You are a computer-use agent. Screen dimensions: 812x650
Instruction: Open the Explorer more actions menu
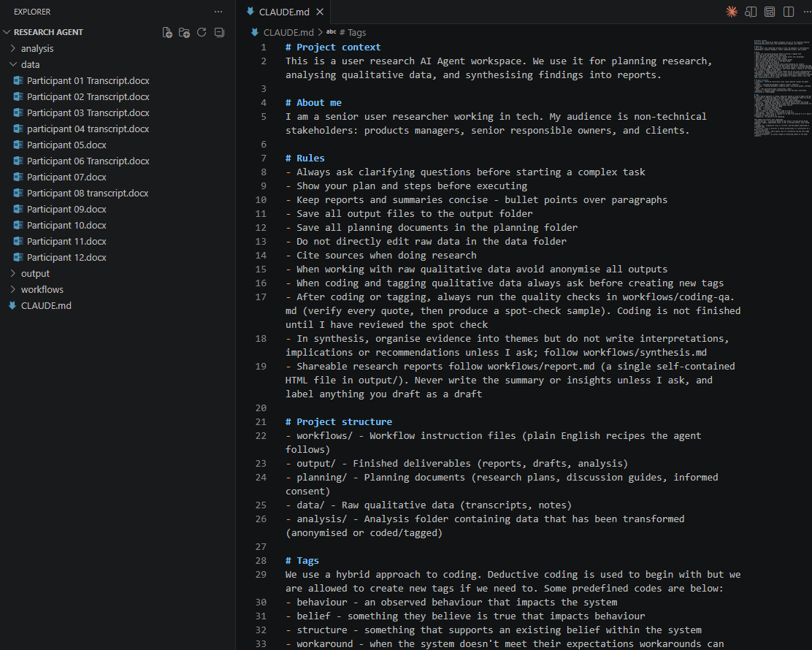click(218, 12)
